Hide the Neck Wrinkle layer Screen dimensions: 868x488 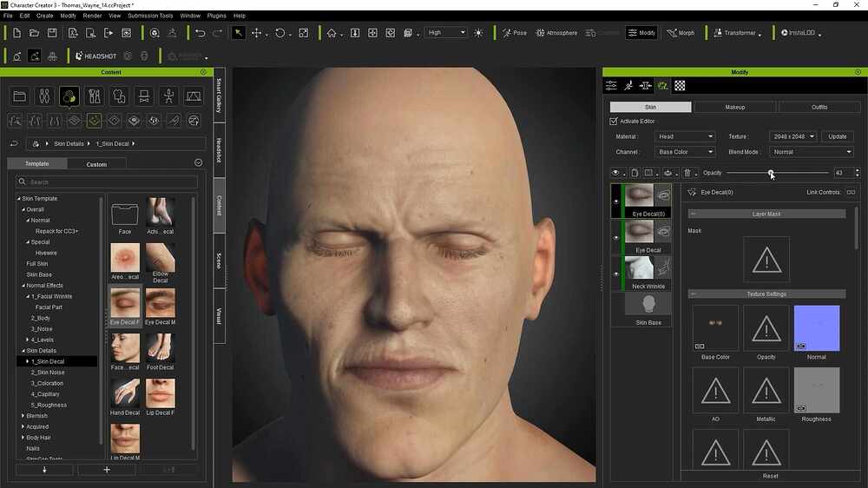615,274
